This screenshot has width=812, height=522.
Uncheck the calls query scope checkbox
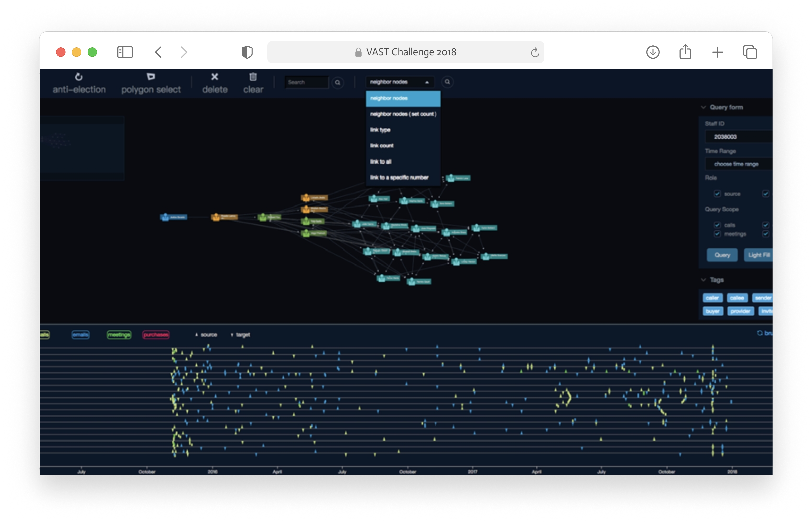[717, 225]
